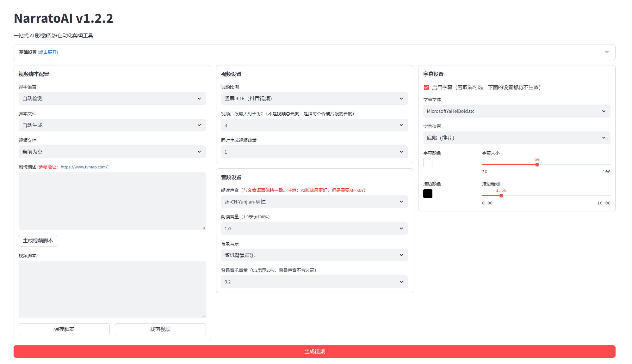Click the 剧情描述 text area

[112, 201]
